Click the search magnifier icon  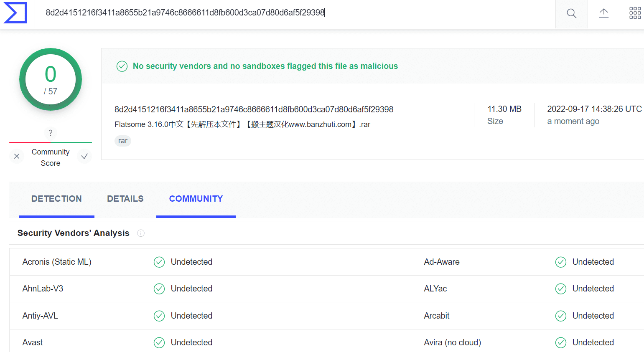point(571,14)
